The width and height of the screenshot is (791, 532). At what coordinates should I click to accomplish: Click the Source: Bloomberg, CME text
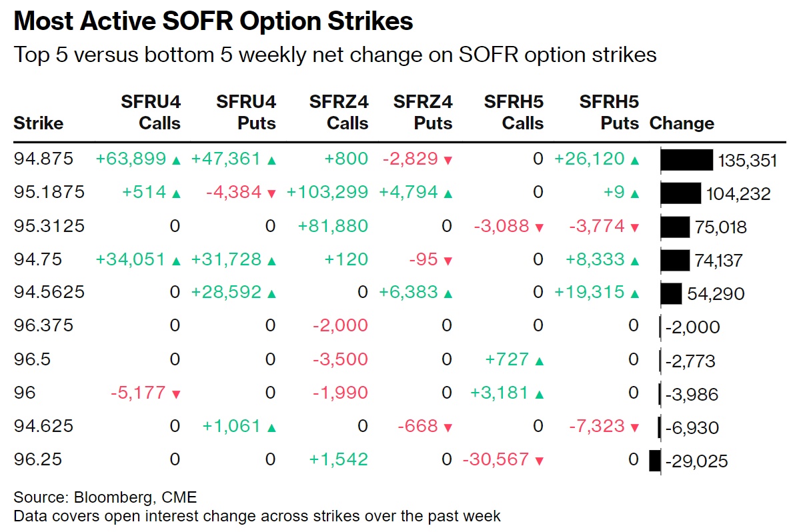coord(105,497)
